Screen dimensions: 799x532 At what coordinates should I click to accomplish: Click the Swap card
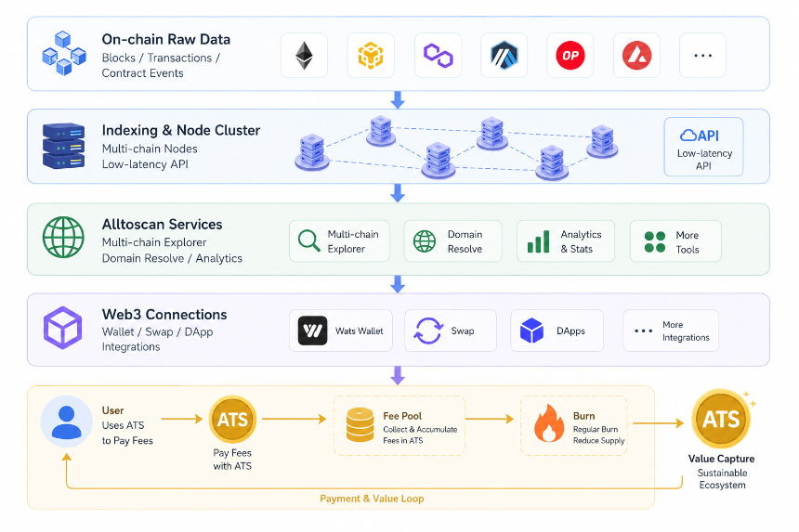pyautogui.click(x=451, y=331)
